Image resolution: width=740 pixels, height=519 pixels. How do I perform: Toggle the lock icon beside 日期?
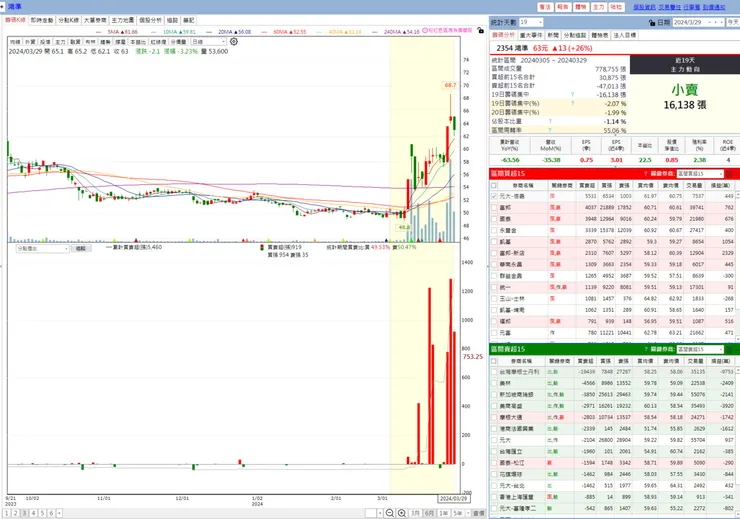[x=652, y=22]
